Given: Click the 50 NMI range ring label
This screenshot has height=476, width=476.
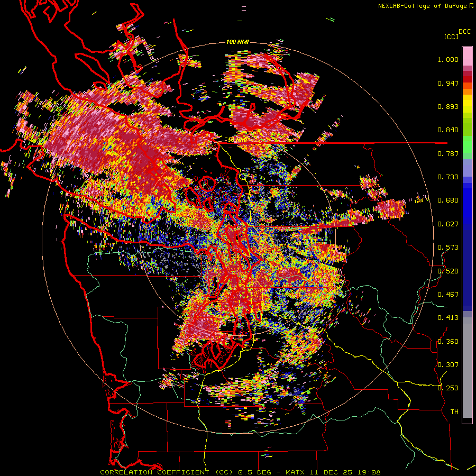Looking at the screenshot, I should pos(237,140).
